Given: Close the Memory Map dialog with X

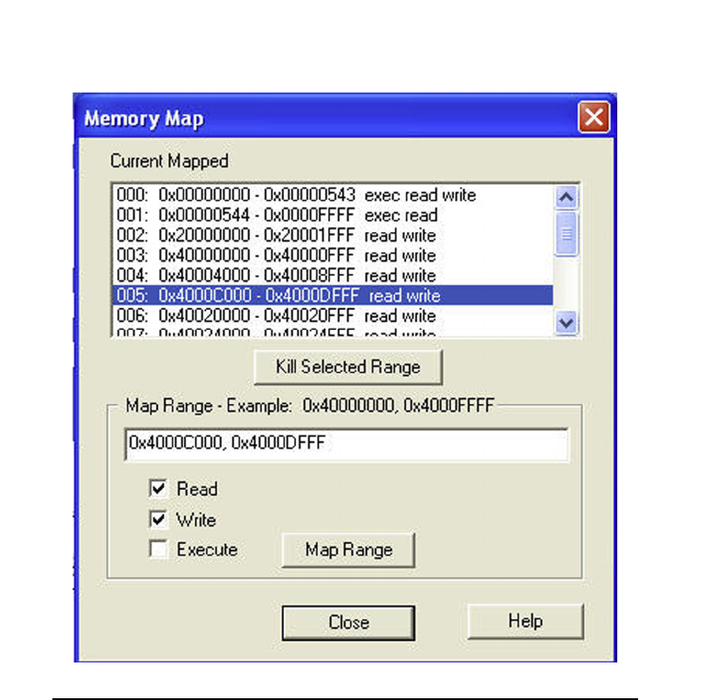Looking at the screenshot, I should pos(594,117).
